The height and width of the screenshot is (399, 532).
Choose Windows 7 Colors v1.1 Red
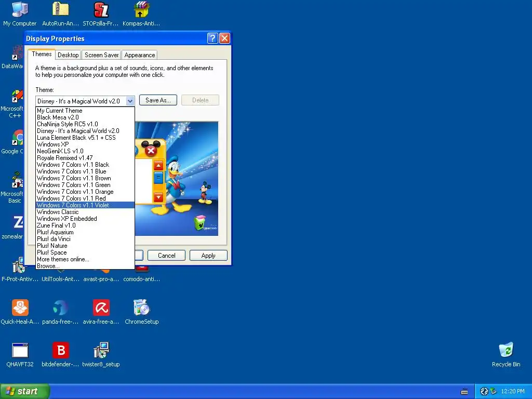click(x=85, y=198)
